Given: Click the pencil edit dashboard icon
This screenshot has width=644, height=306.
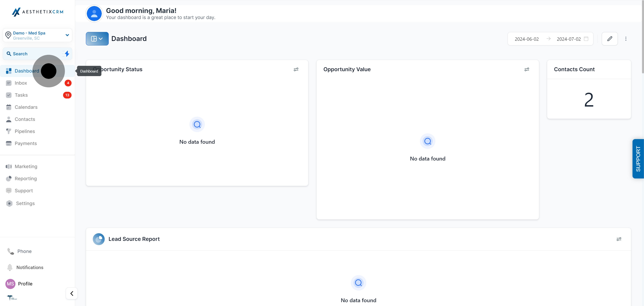Looking at the screenshot, I should tap(610, 39).
